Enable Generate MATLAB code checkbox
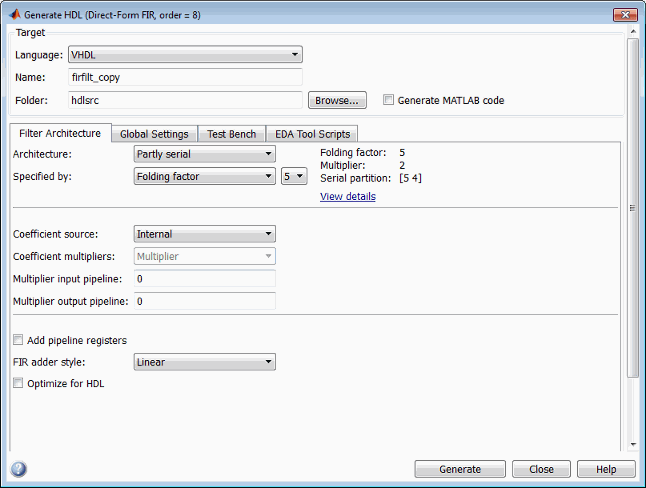This screenshot has height=488, width=646. click(388, 100)
